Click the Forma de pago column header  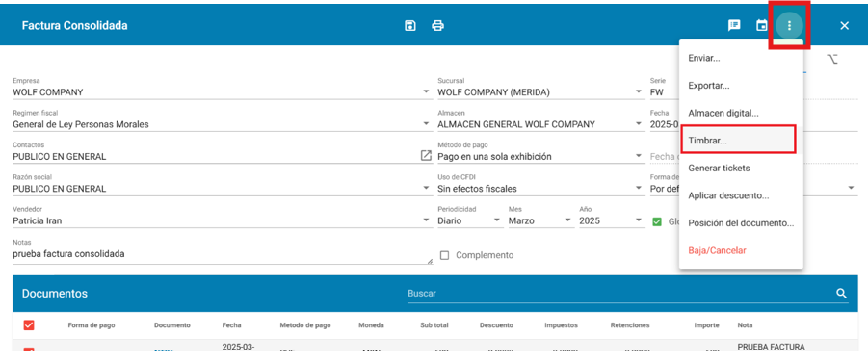click(92, 325)
